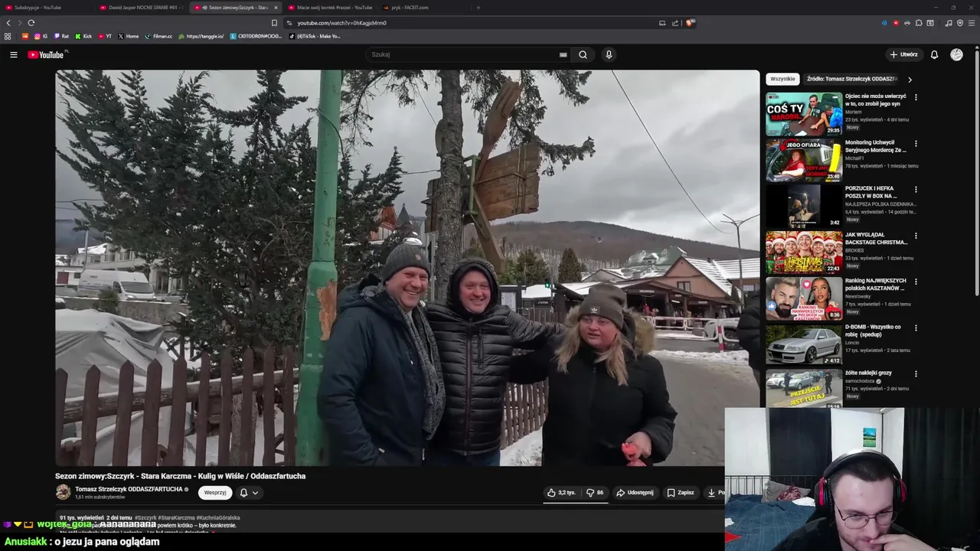980x551 pixels.
Task: Click the 1,61 mln subskrybentów text
Action: (100, 497)
